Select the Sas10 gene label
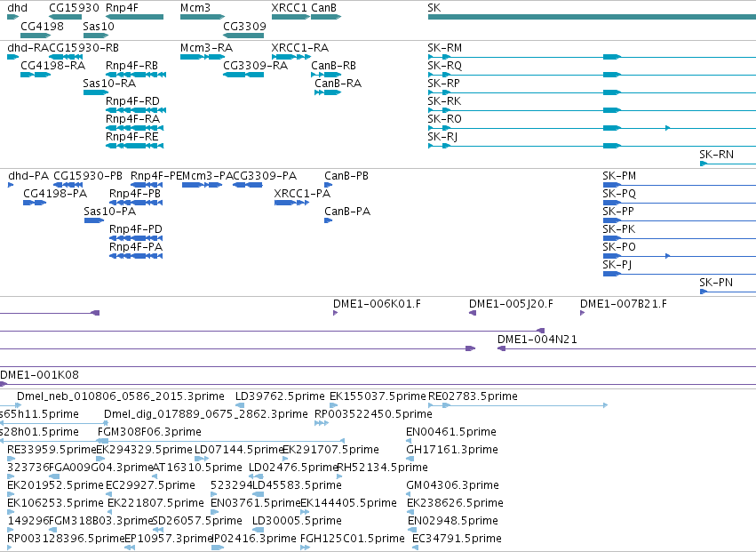The image size is (756, 552). (x=99, y=26)
